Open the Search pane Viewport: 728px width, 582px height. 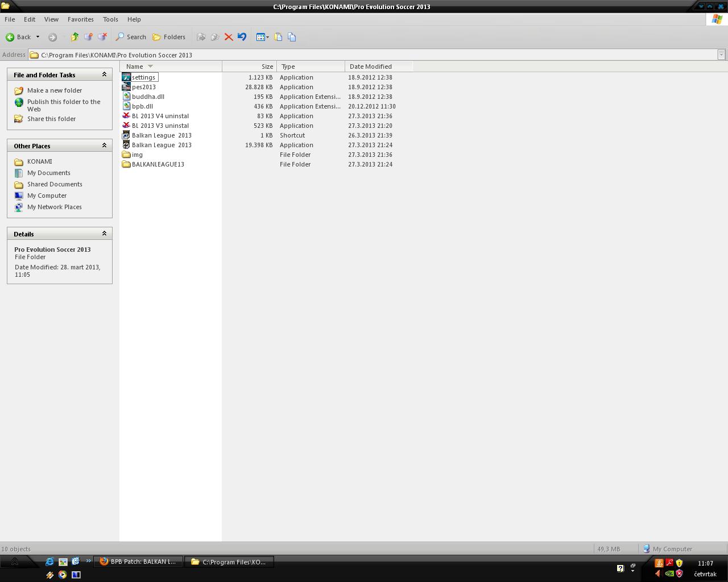coord(131,37)
